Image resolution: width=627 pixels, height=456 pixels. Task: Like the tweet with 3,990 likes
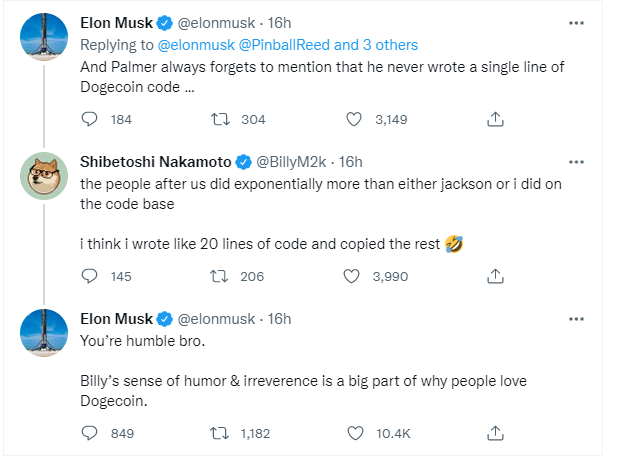tap(353, 276)
